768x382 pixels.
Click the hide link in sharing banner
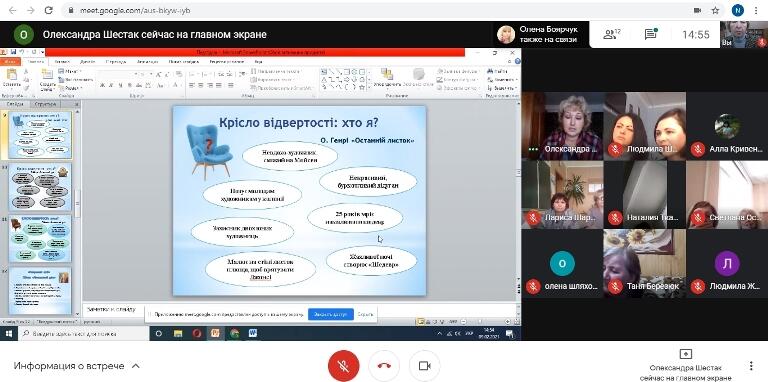(364, 314)
